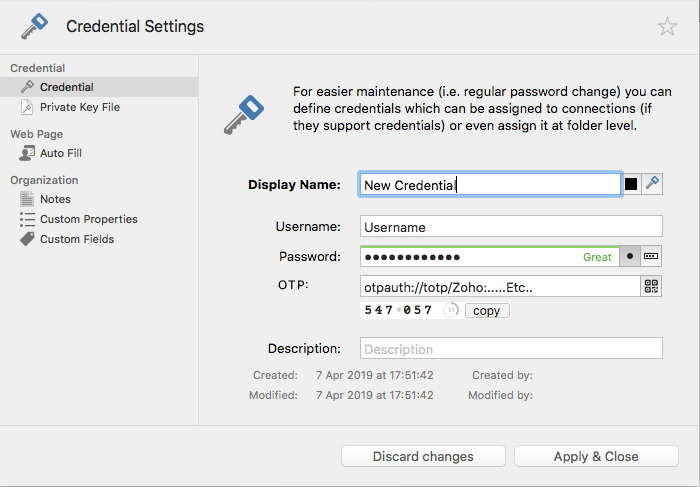Open the password generator icon
Screen dimensions: 700x487
click(x=652, y=256)
